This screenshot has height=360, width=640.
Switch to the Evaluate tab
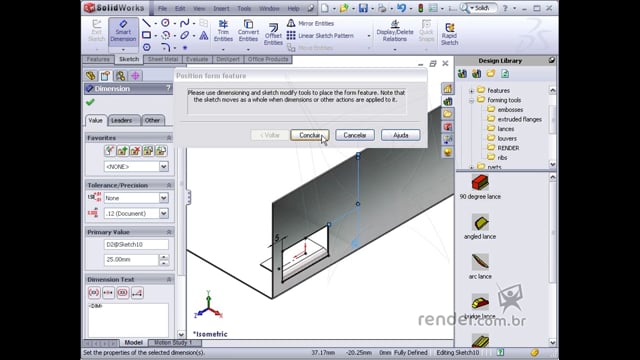pos(197,59)
